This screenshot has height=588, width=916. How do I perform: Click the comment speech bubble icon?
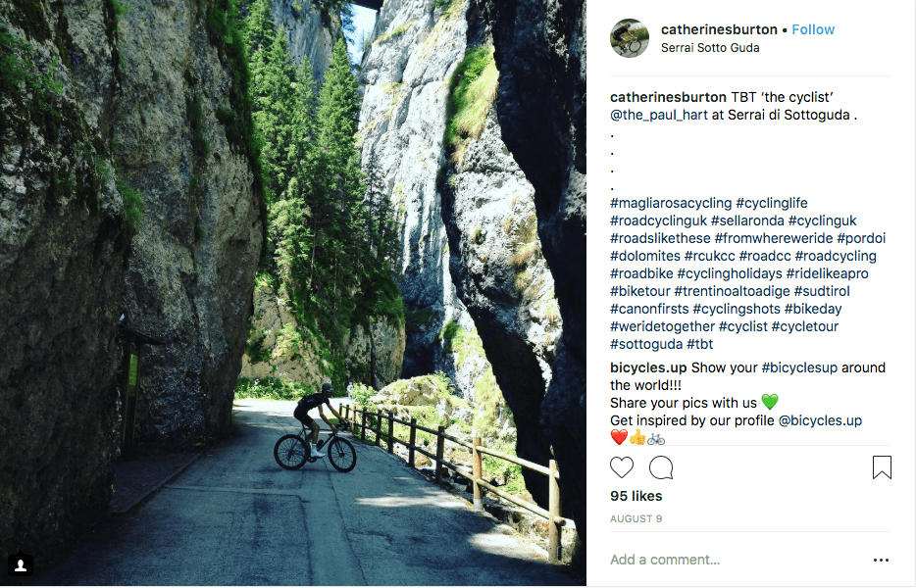pyautogui.click(x=661, y=467)
